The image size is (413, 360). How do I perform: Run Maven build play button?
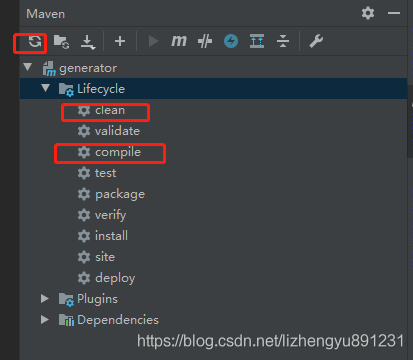pos(153,41)
